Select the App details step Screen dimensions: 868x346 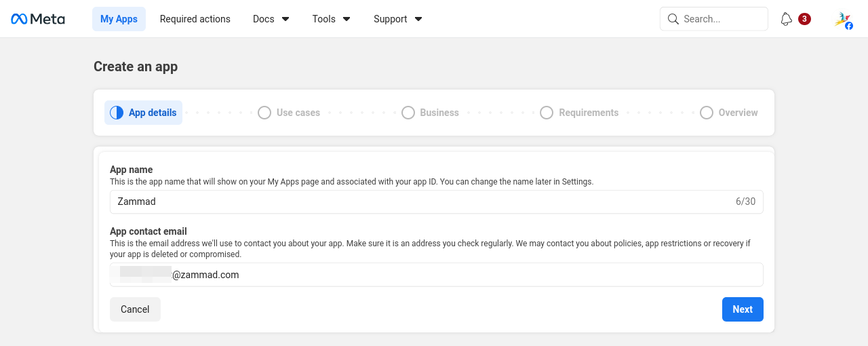point(143,113)
